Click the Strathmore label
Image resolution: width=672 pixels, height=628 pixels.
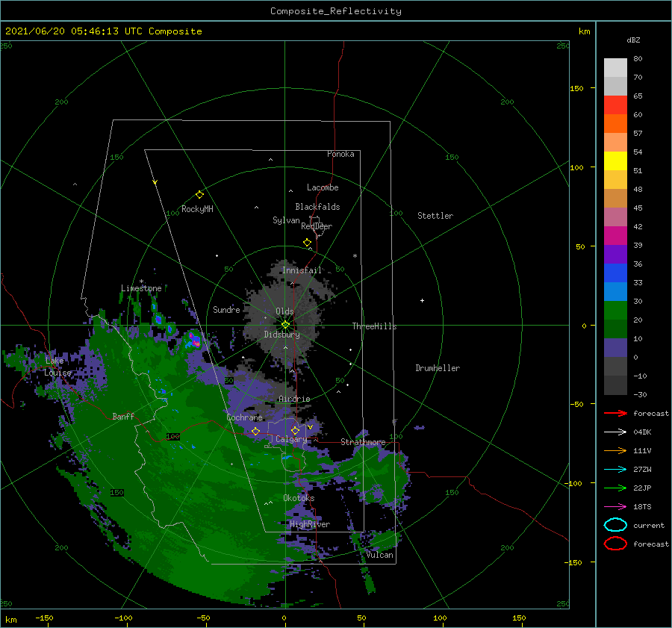tap(363, 442)
